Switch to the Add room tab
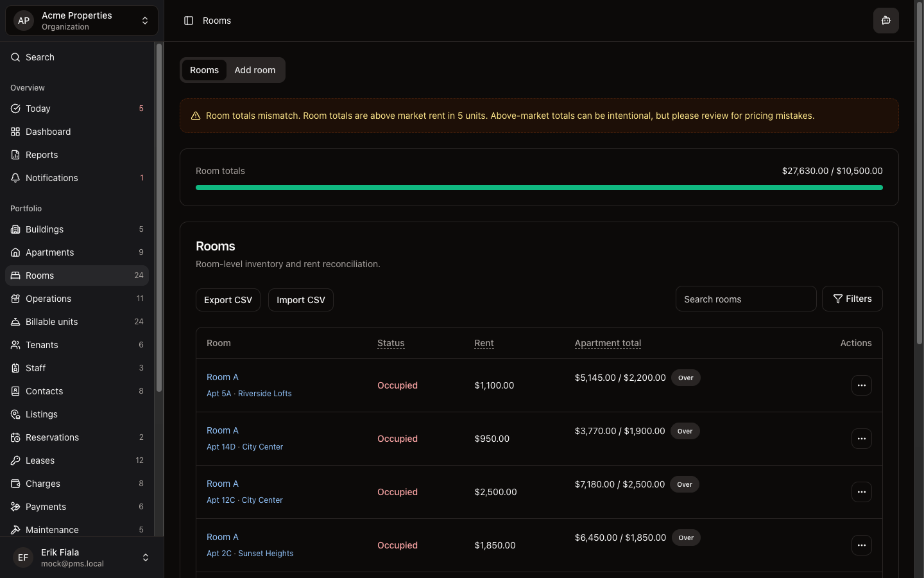This screenshot has height=578, width=924. 255,70
